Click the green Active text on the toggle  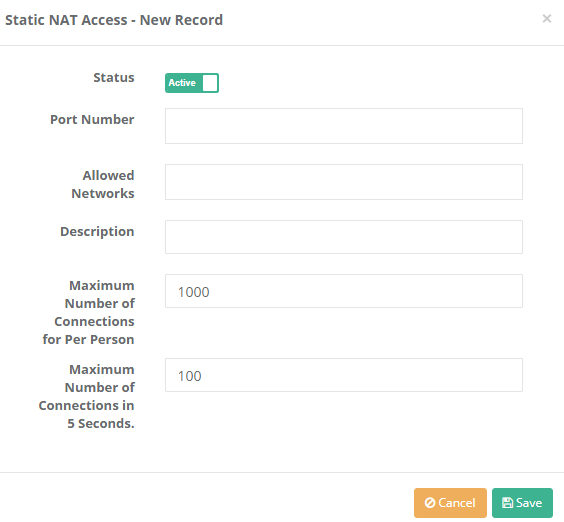[182, 83]
